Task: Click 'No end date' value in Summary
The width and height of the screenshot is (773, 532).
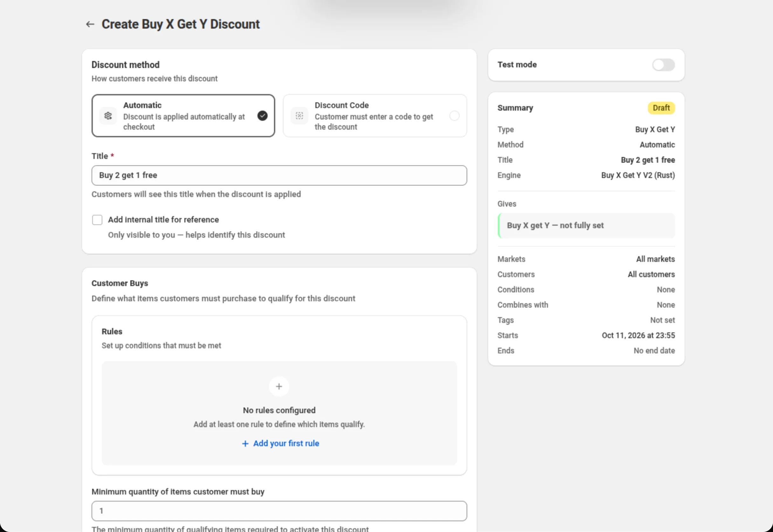Action: click(x=654, y=351)
